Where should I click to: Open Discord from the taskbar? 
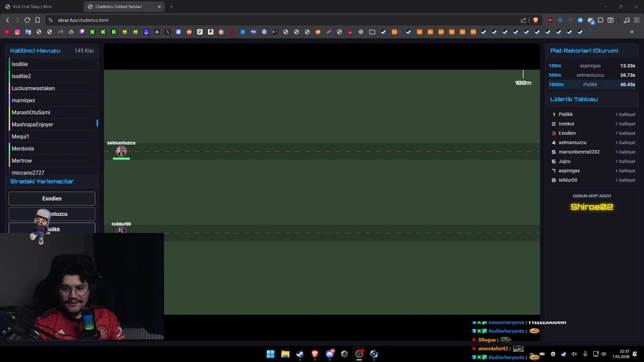[x=330, y=354]
